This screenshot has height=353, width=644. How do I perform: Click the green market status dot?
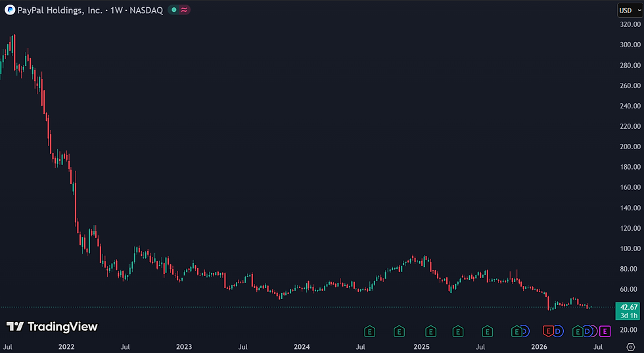[174, 10]
